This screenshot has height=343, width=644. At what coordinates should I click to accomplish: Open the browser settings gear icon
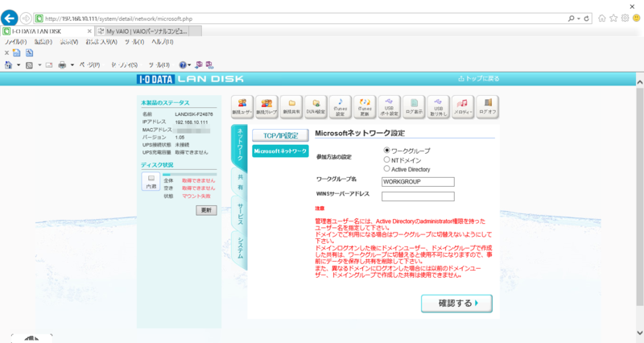tap(625, 18)
